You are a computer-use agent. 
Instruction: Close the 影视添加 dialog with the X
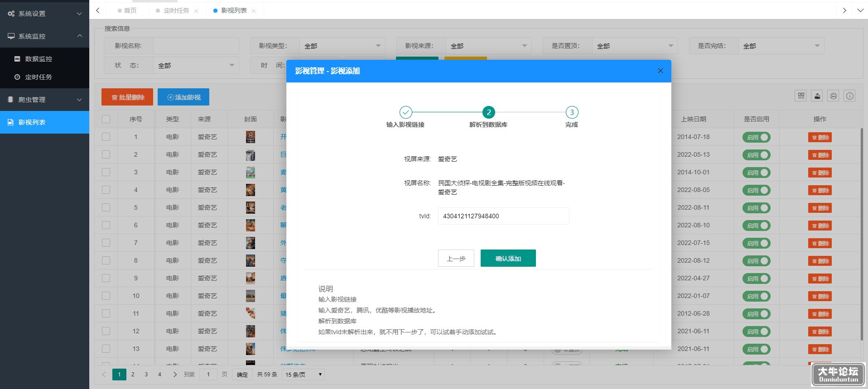(x=661, y=71)
